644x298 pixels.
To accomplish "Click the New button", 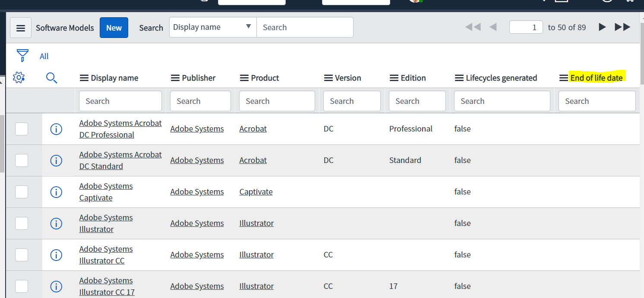I will click(114, 28).
